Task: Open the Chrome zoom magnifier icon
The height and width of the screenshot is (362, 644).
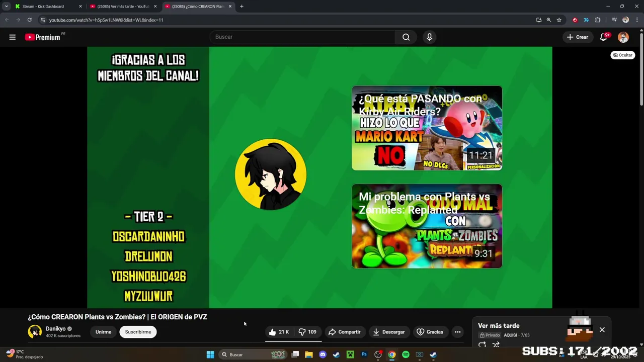Action: 549,20
